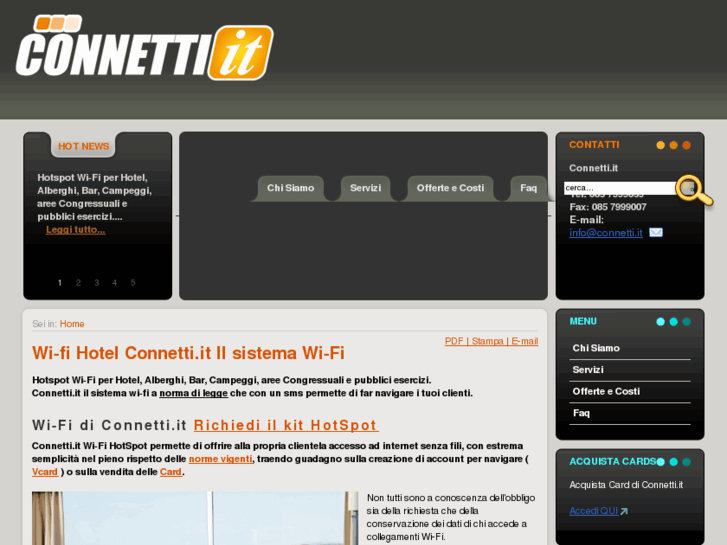Click the envelope icon beside info@connetti.it
727x545 pixels.
656,232
